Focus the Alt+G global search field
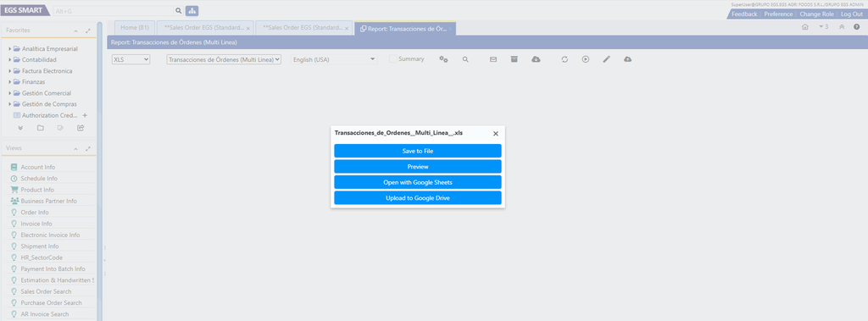This screenshot has width=868, height=321. tap(114, 10)
